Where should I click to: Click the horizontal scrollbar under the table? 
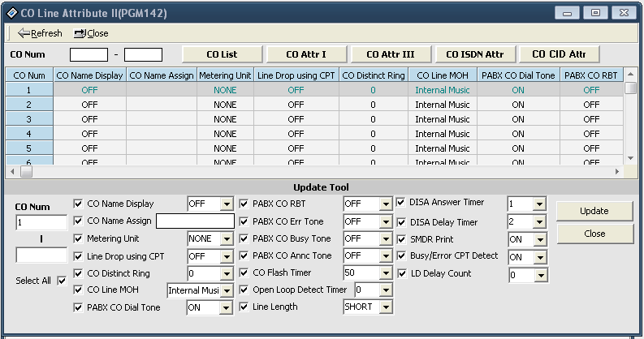[x=325, y=172]
